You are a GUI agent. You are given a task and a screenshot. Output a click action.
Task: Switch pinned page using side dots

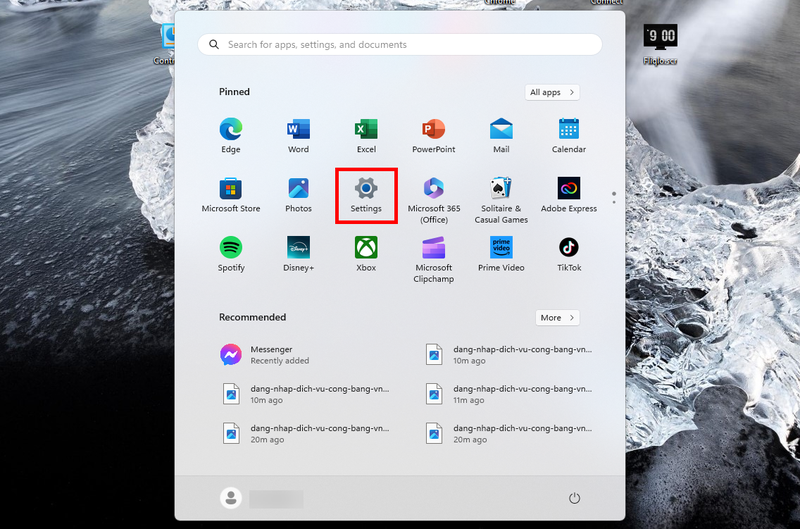tap(614, 198)
